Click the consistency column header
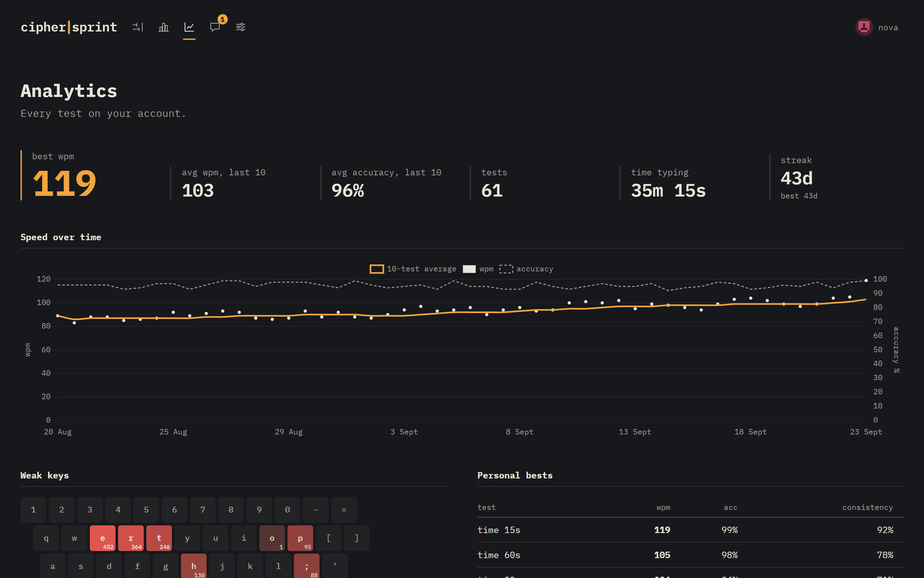The image size is (924, 578). point(868,508)
